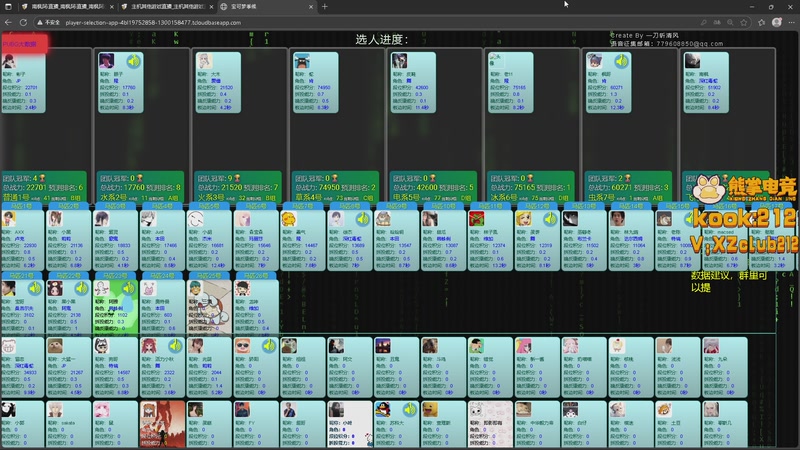Click the sunglasses avatar in the third row
Image resolution: width=800 pixels, height=450 pixels.
(242, 345)
